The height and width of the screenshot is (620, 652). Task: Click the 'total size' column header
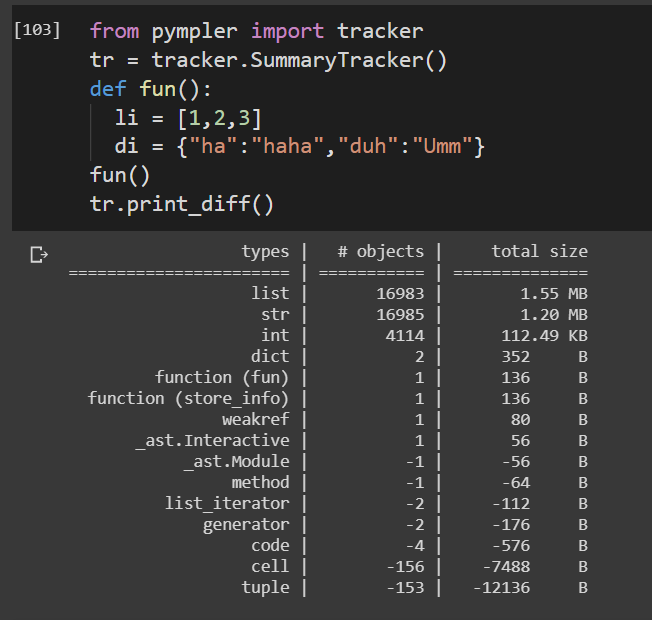pos(539,251)
